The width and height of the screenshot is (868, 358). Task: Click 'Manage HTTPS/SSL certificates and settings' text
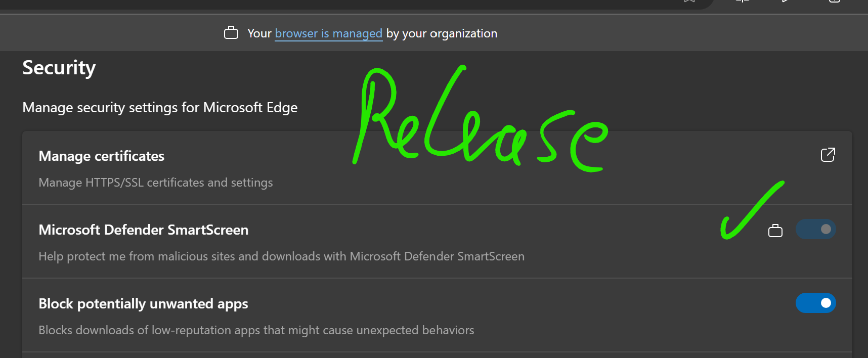[x=156, y=183]
